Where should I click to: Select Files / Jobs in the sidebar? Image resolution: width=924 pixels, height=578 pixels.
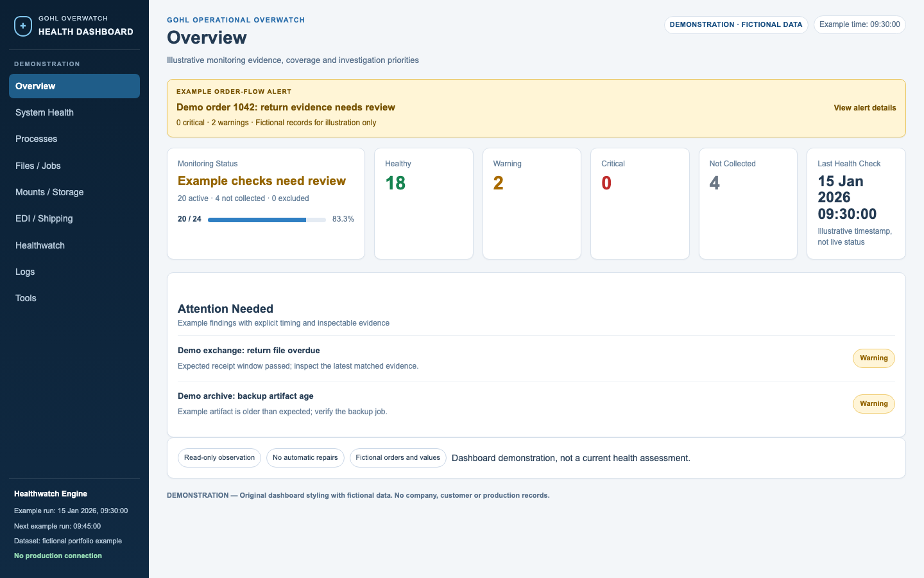tap(74, 166)
